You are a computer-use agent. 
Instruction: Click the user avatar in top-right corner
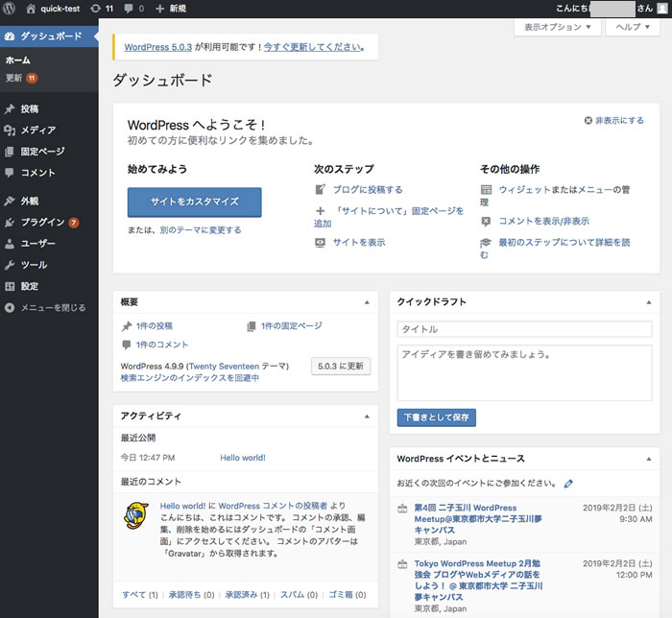pyautogui.click(x=662, y=9)
